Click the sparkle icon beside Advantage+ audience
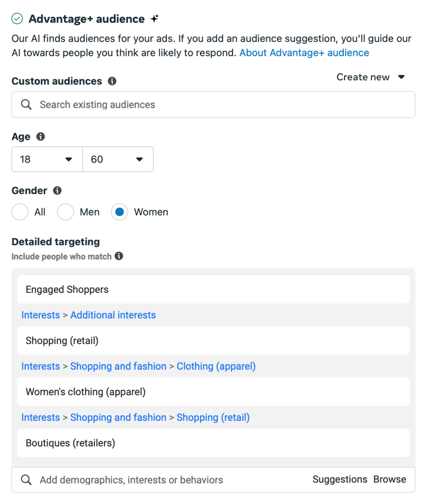 point(155,19)
